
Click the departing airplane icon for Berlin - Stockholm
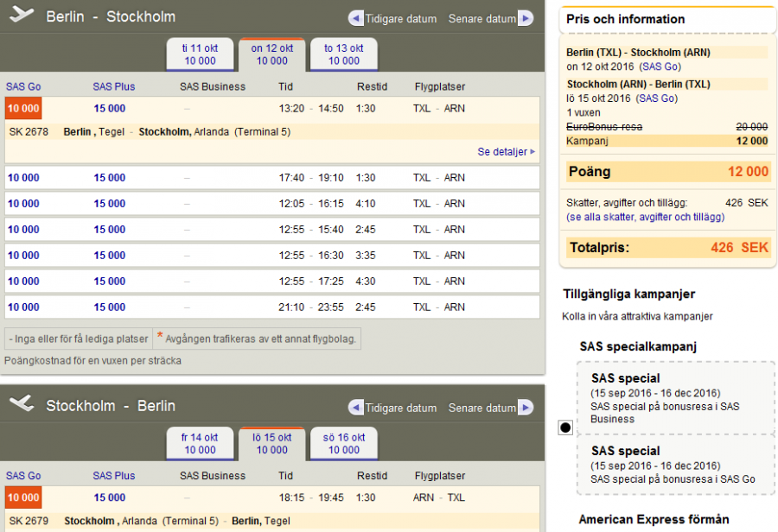tap(22, 16)
